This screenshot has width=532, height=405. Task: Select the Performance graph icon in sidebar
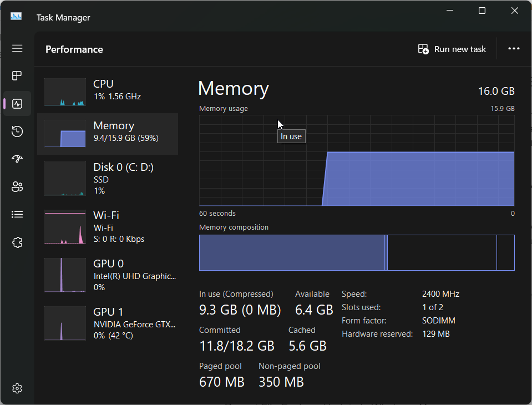point(17,104)
